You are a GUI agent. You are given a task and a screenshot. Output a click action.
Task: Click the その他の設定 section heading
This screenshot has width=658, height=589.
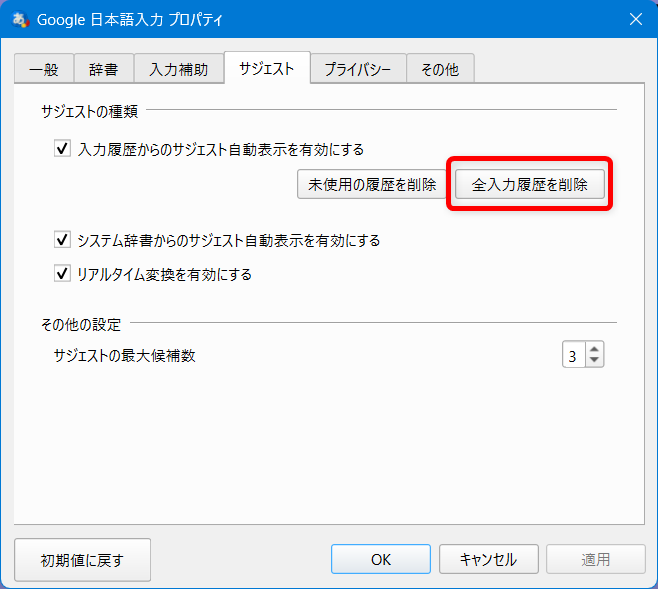[81, 325]
